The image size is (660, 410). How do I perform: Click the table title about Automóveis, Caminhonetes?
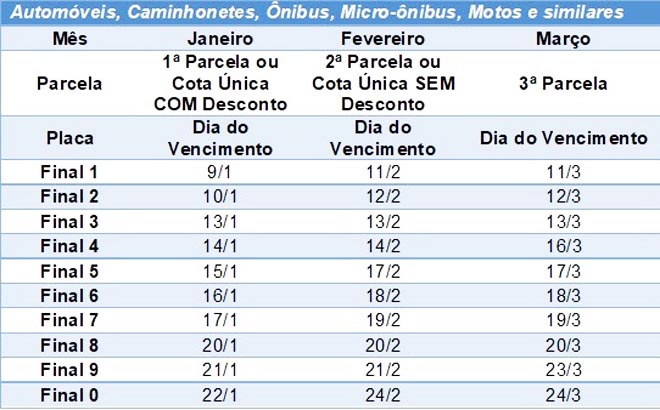329,14
